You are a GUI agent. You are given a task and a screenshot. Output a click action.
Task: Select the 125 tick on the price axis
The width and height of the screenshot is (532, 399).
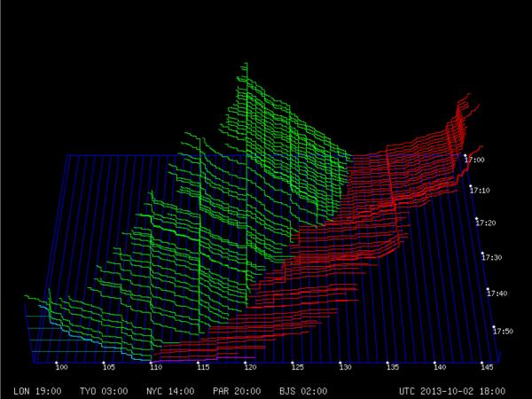[298, 367]
